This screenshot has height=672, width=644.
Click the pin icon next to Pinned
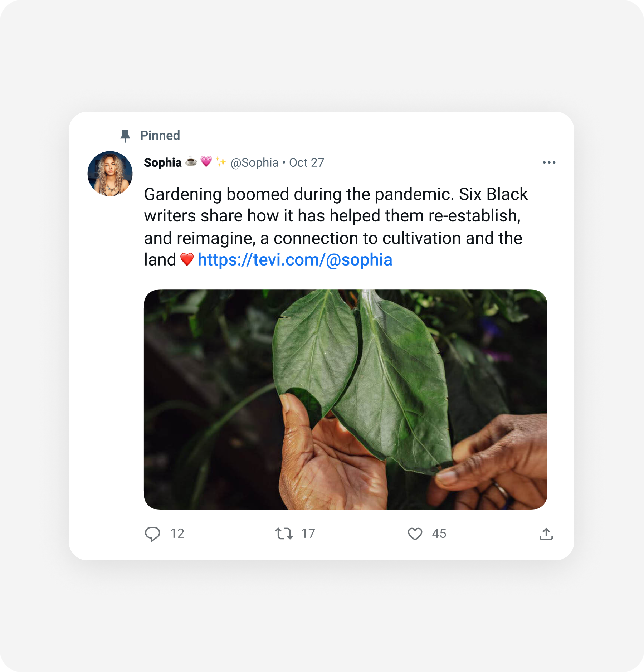tap(125, 136)
